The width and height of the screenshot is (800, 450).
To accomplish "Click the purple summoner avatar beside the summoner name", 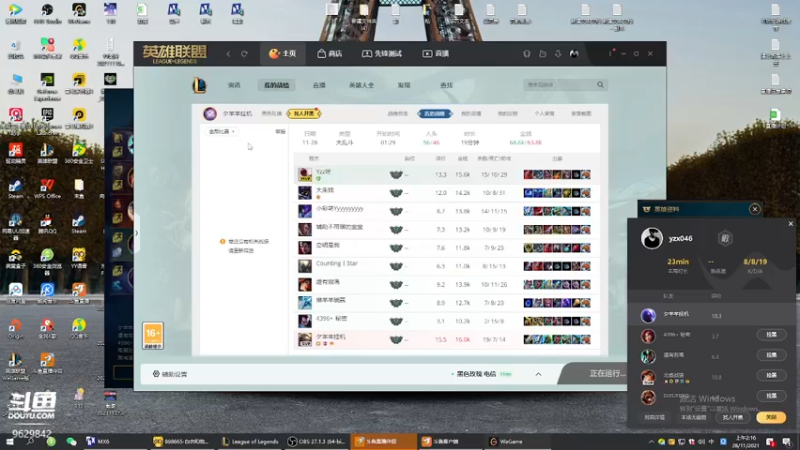I will tap(210, 113).
